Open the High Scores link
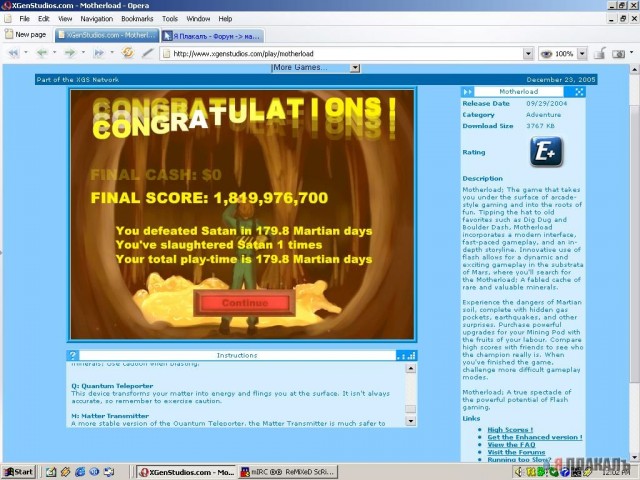 (x=510, y=429)
